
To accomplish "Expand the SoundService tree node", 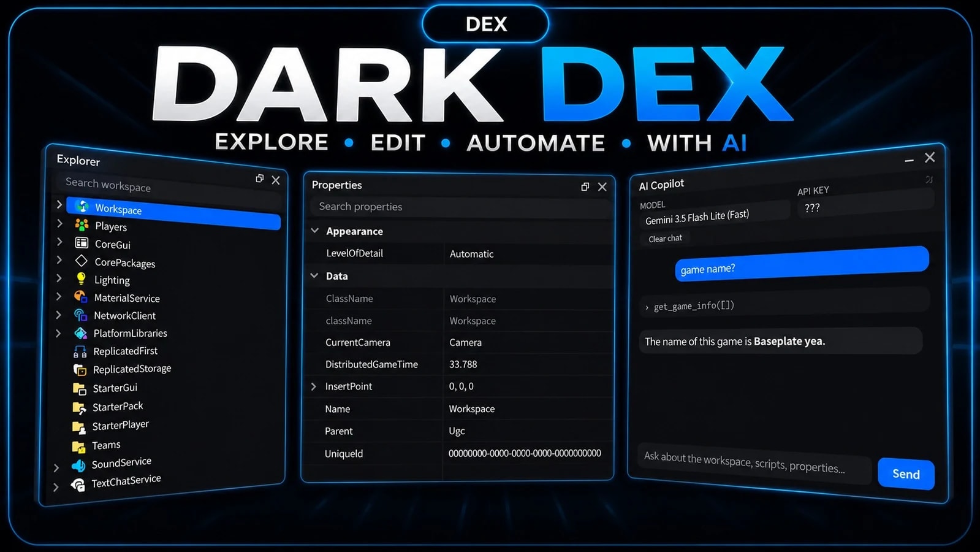I will pyautogui.click(x=56, y=467).
